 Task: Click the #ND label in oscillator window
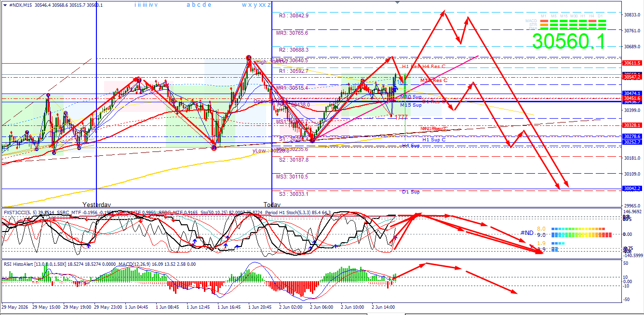coord(527,233)
